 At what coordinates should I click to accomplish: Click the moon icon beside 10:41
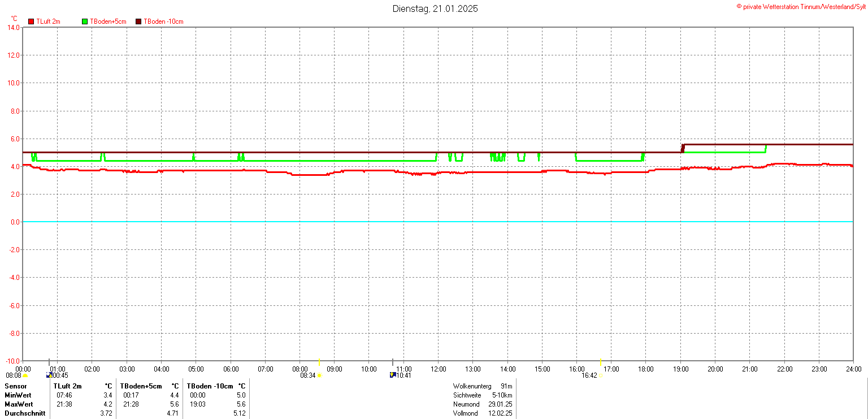click(x=393, y=375)
